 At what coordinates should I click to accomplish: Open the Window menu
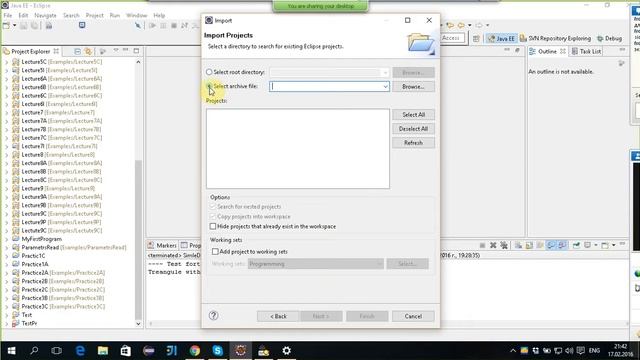136,16
